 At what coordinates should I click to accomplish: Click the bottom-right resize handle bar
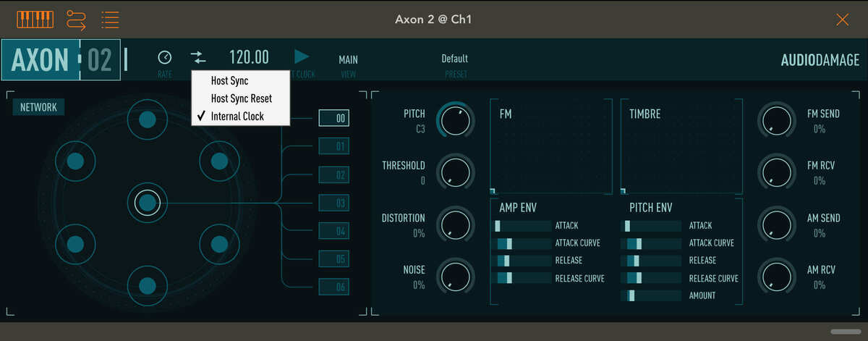846,332
